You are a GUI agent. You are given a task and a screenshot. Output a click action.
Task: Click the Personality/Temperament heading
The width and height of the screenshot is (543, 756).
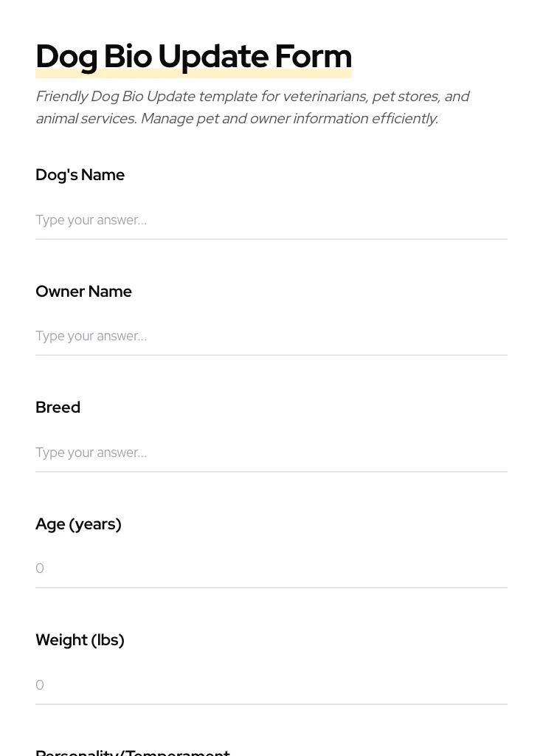tap(133, 752)
